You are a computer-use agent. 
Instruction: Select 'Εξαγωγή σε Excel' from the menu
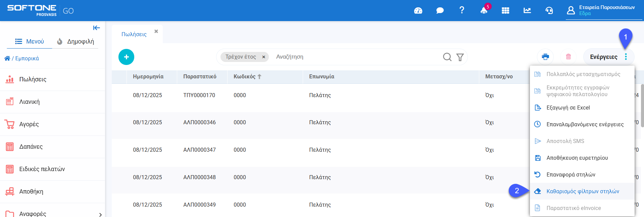568,107
